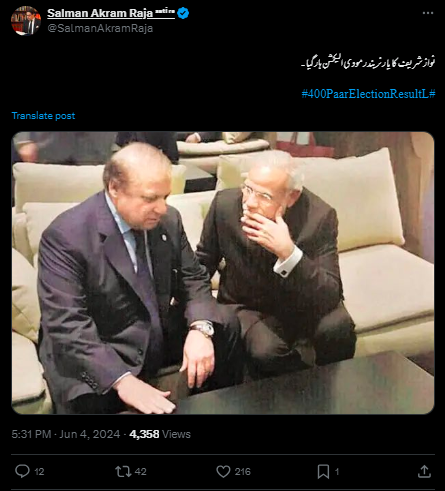
Task: Click the bookmark count of 1
Action: coord(337,472)
